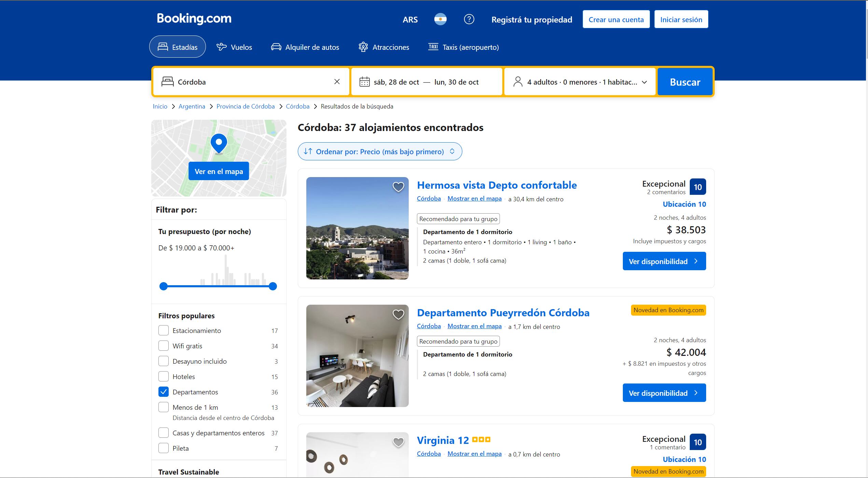Click Registrá tu propiedad

(x=532, y=19)
